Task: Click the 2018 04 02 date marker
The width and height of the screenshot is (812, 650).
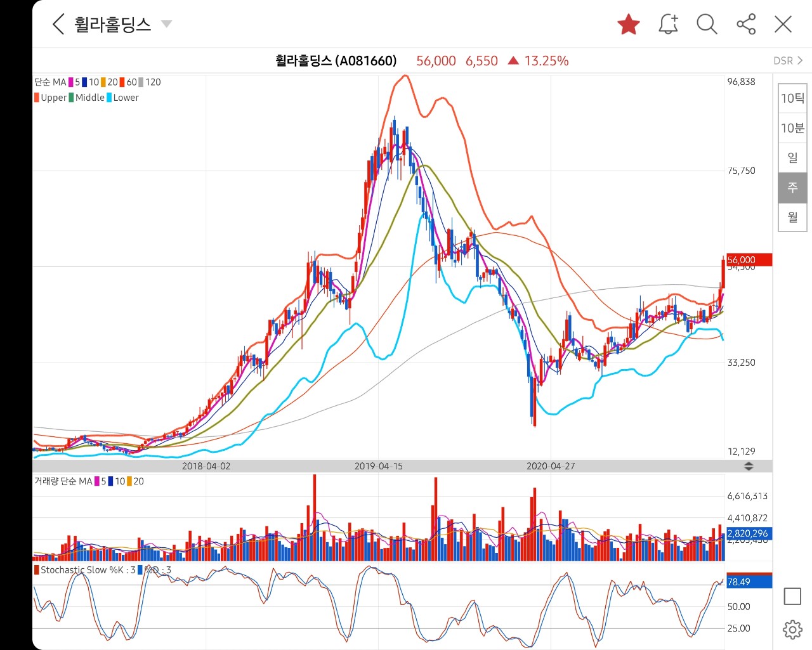Action: (x=206, y=466)
